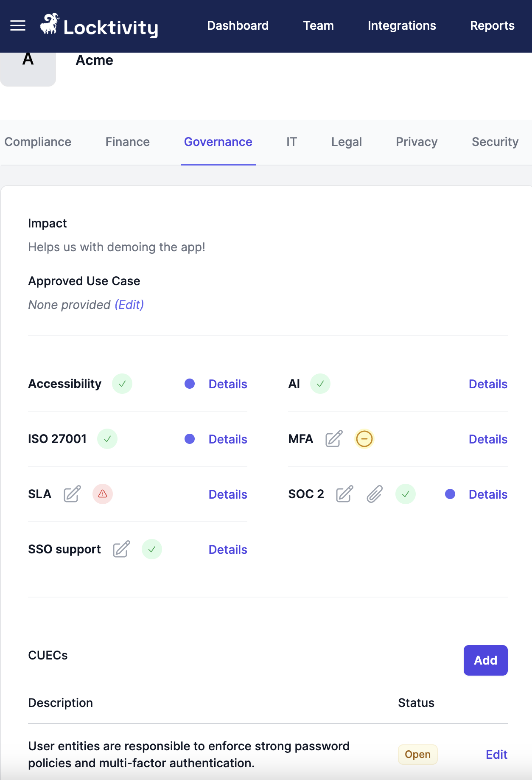This screenshot has width=532, height=780.
Task: Click the red warning icon beside SLA
Action: click(x=103, y=494)
